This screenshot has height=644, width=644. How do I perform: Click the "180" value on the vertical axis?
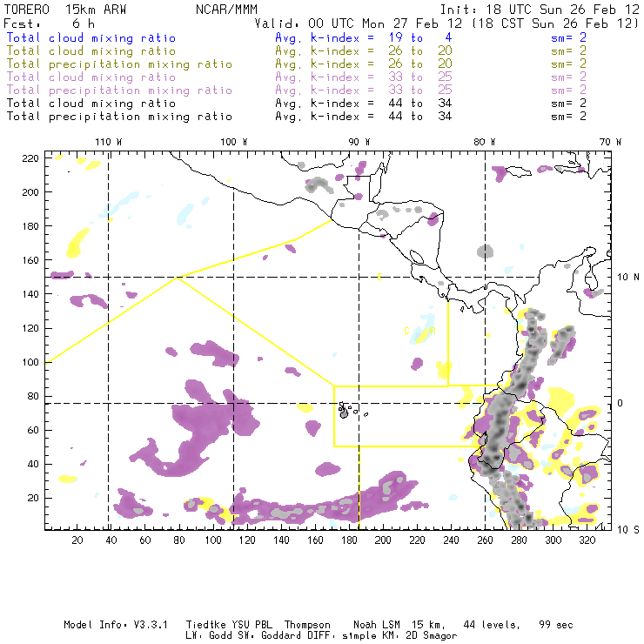click(30, 226)
